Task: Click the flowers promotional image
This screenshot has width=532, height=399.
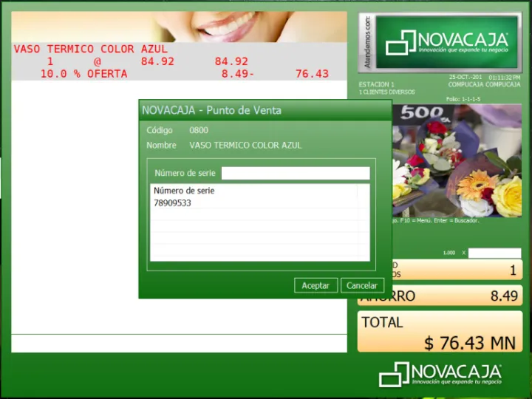Action: pyautogui.click(x=457, y=160)
